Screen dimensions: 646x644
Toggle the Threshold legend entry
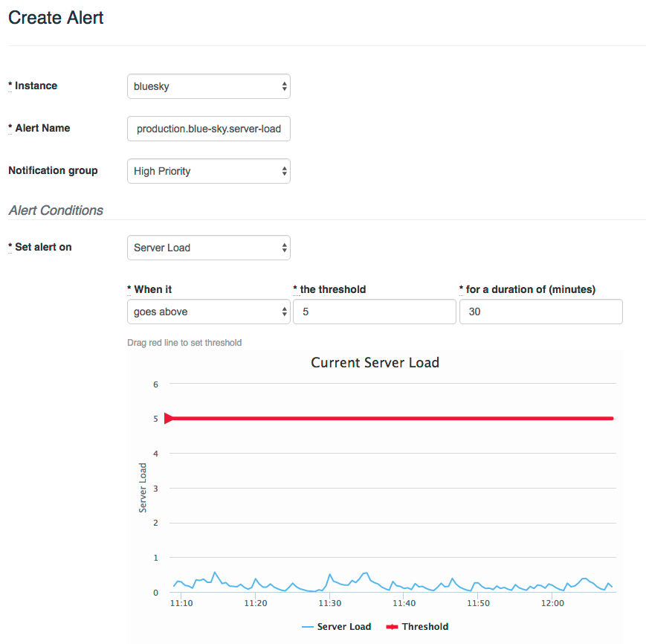(424, 627)
